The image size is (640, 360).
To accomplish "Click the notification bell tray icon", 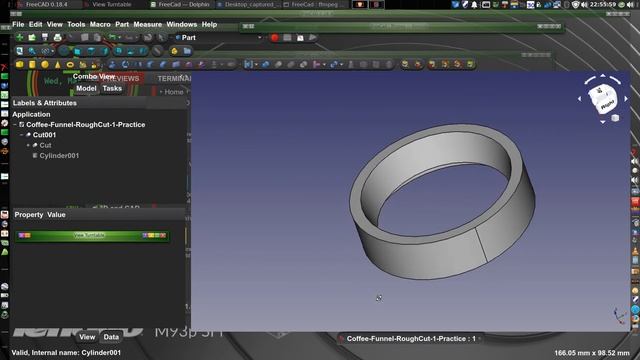I will coord(474,4).
